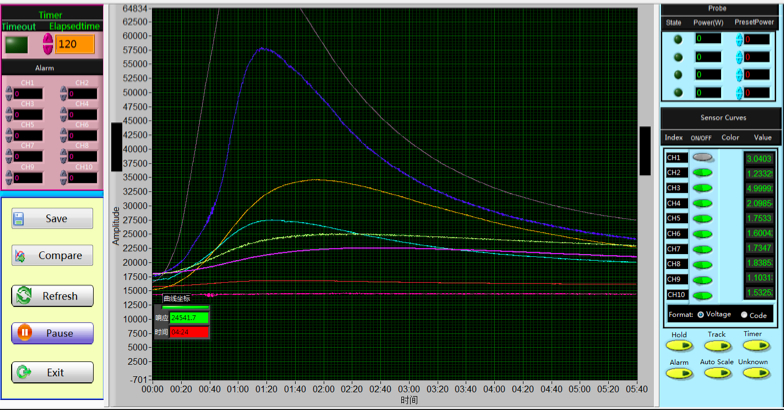
Task: Toggle the Hold switch
Action: 679,346
